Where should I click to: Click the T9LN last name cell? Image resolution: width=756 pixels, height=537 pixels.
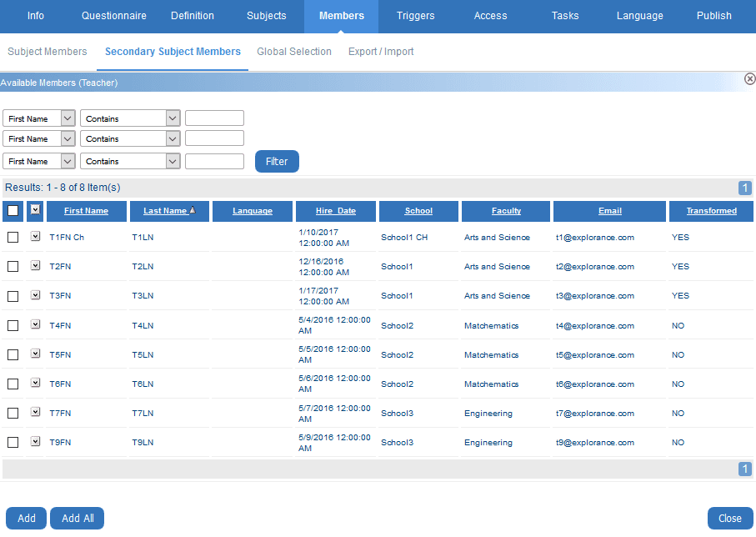(143, 443)
